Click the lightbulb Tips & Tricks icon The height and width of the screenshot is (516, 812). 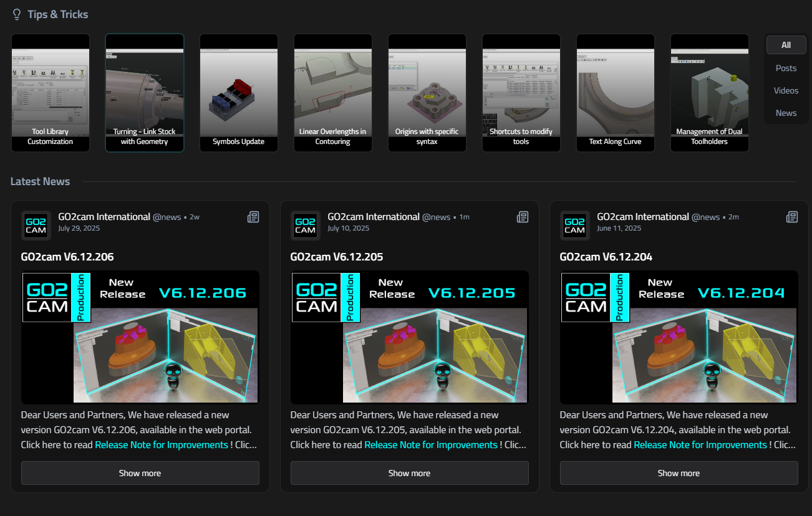[17, 14]
